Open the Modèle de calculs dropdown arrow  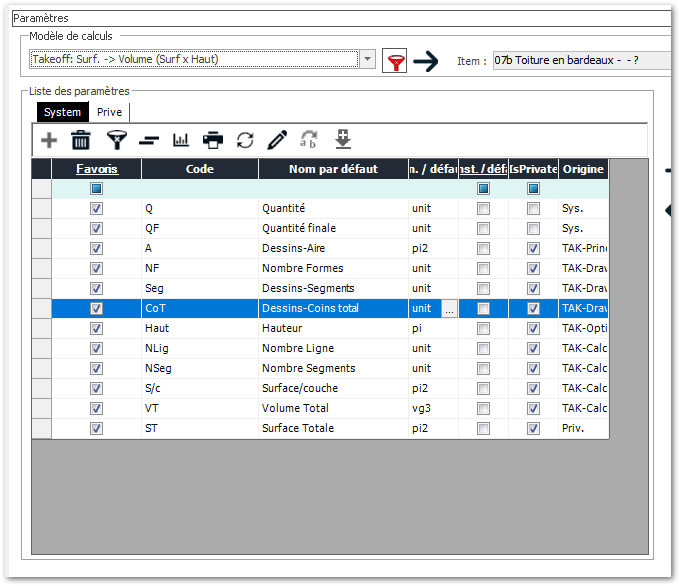pos(367,60)
